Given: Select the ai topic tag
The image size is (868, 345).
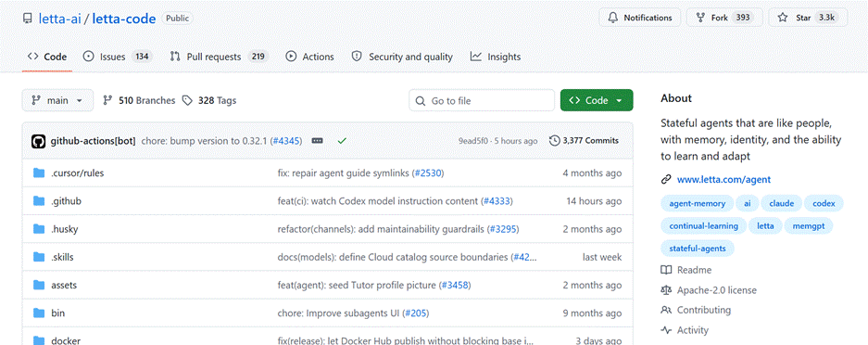Looking at the screenshot, I should (x=747, y=203).
